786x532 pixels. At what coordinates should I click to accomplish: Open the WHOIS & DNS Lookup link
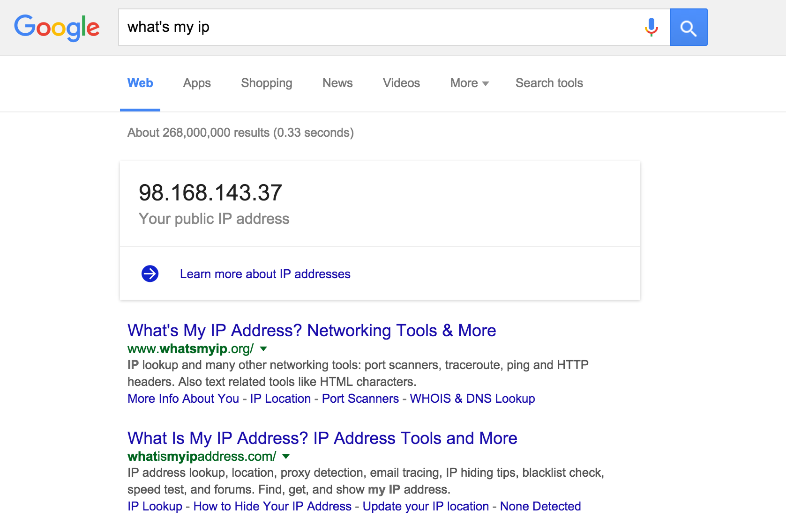coord(472,399)
